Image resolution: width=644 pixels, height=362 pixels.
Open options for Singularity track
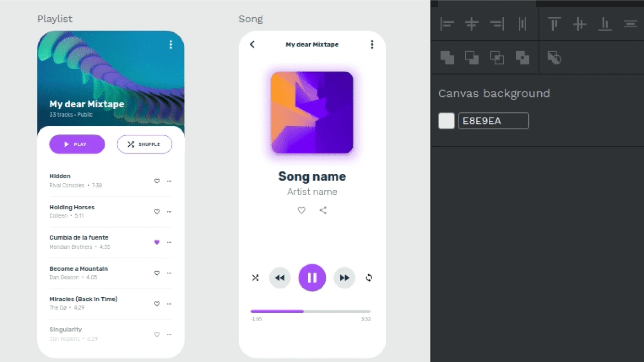click(x=169, y=334)
